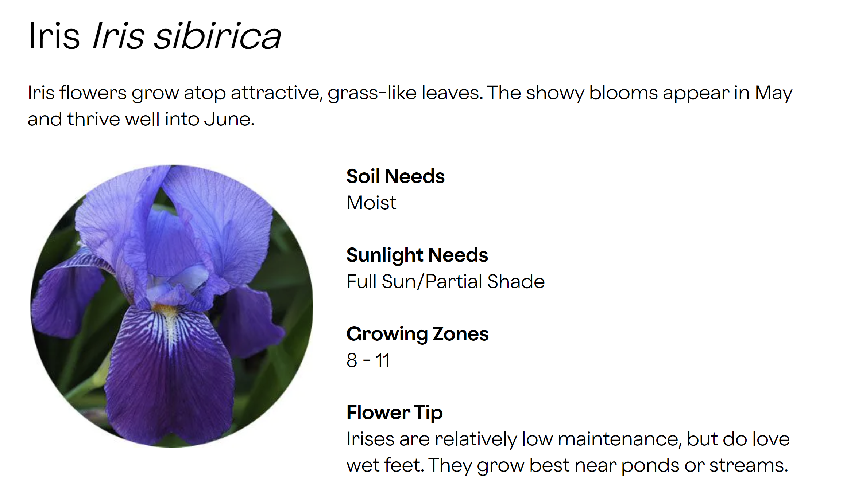Click the "Sunlight Needs" heading

coord(417,255)
